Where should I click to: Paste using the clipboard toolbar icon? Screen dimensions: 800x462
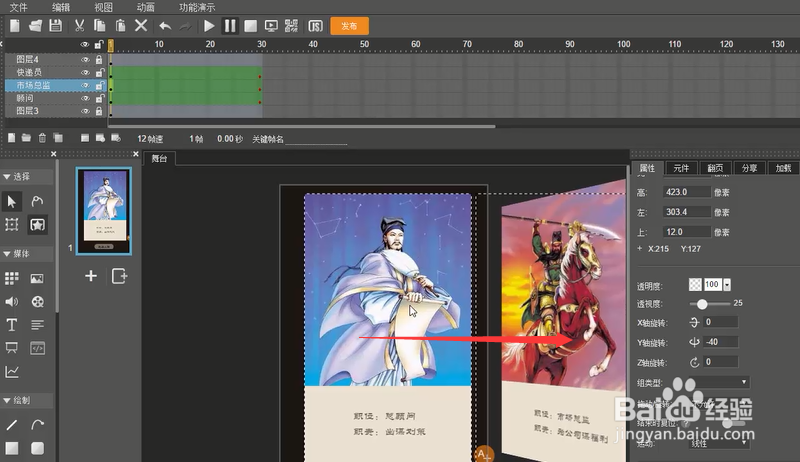click(x=120, y=25)
